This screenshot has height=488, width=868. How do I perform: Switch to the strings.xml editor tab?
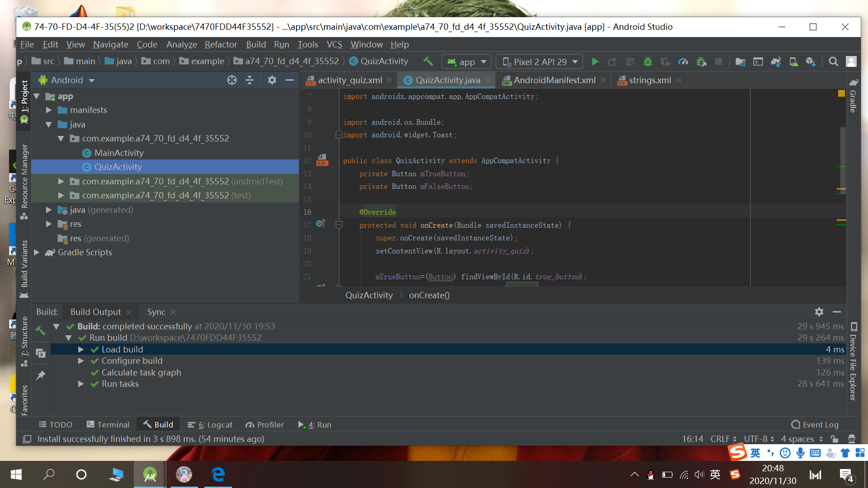coord(650,80)
